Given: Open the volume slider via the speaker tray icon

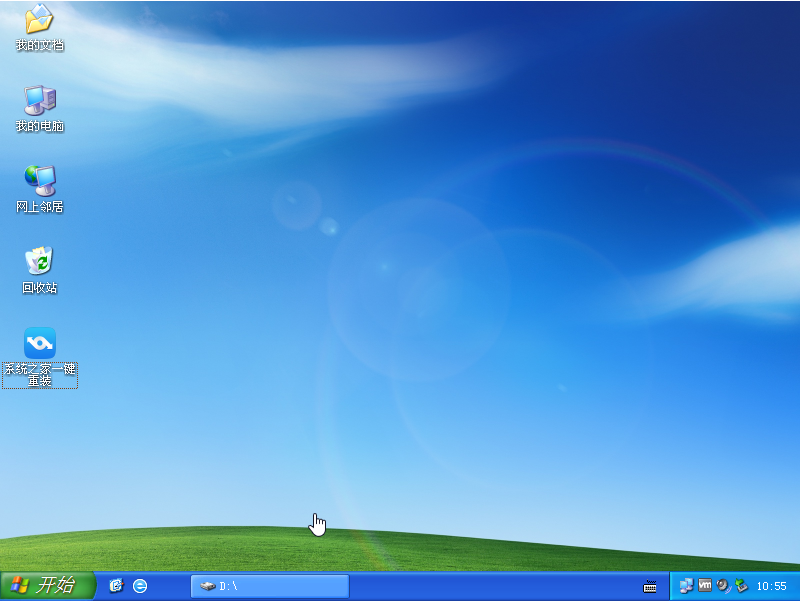Looking at the screenshot, I should [x=722, y=587].
